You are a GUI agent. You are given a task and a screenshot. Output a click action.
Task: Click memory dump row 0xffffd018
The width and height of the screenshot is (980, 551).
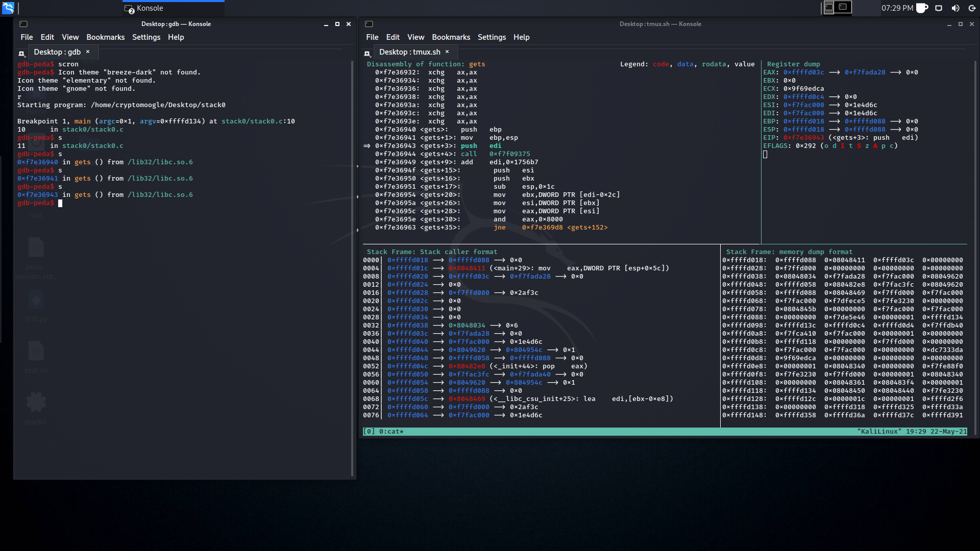tap(842, 260)
